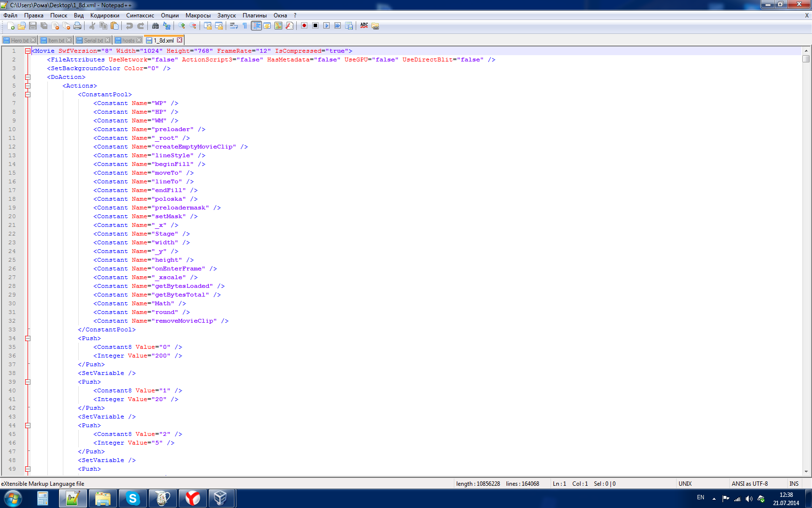Click the Copy toolbar icon

point(103,26)
